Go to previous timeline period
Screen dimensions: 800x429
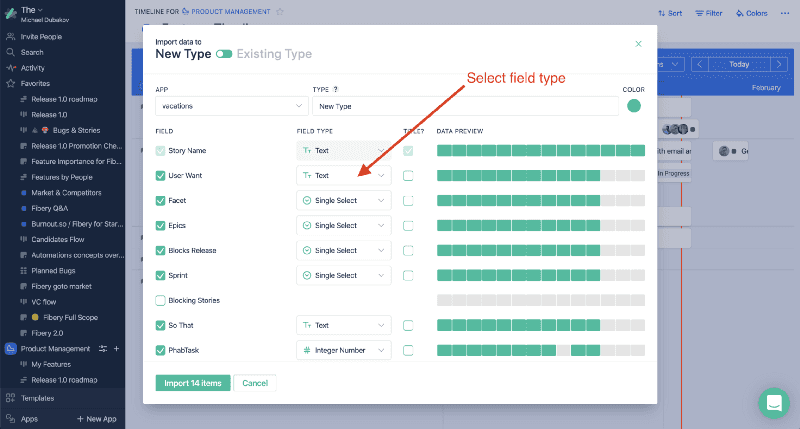700,64
